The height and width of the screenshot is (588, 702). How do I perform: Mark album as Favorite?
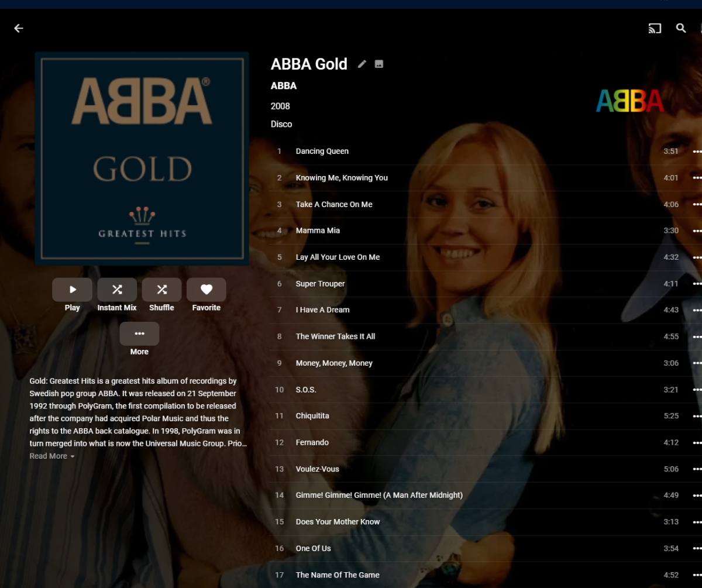[207, 290]
